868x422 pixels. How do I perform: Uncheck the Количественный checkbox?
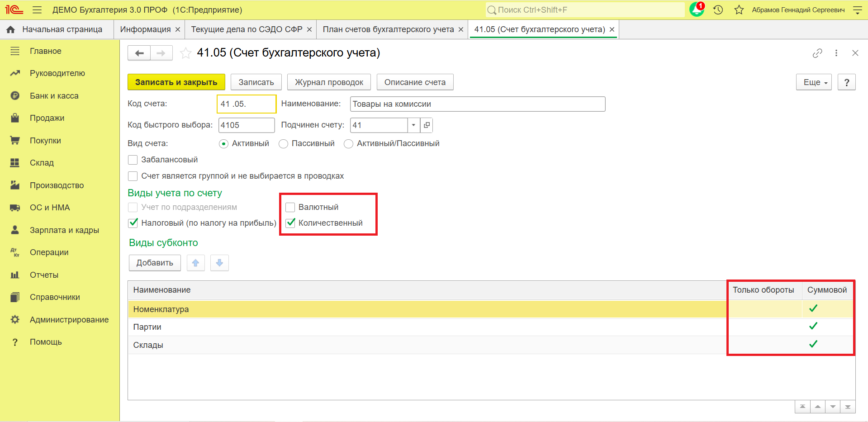coord(290,223)
